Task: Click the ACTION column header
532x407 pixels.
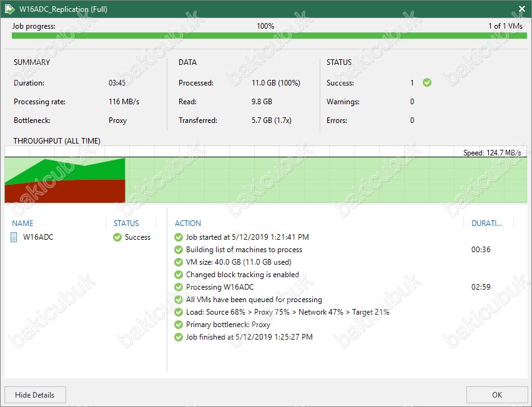Action: 188,223
